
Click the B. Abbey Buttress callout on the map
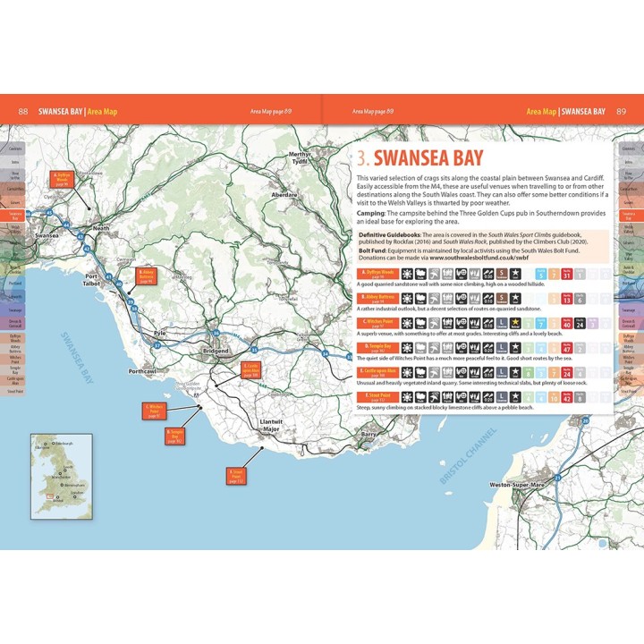[x=146, y=276]
